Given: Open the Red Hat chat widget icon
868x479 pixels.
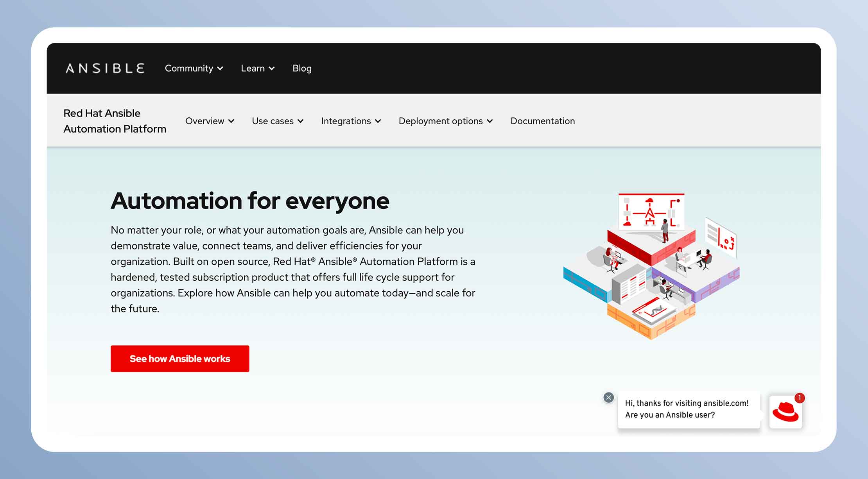Looking at the screenshot, I should pyautogui.click(x=786, y=412).
